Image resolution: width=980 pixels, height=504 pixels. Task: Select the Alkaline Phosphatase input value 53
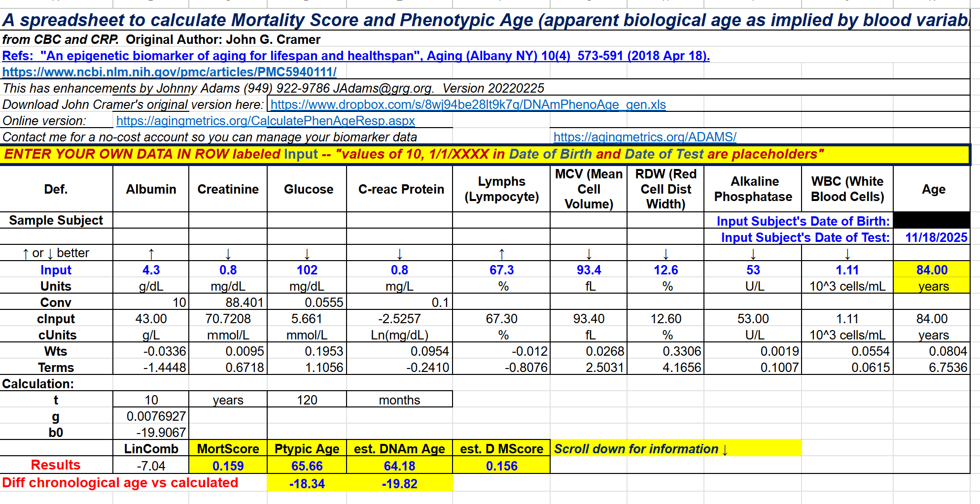[753, 270]
